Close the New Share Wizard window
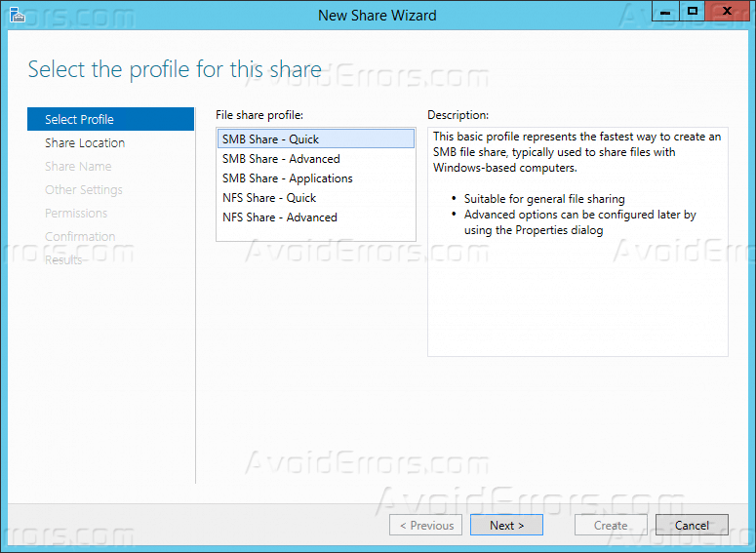The width and height of the screenshot is (756, 553). (727, 11)
